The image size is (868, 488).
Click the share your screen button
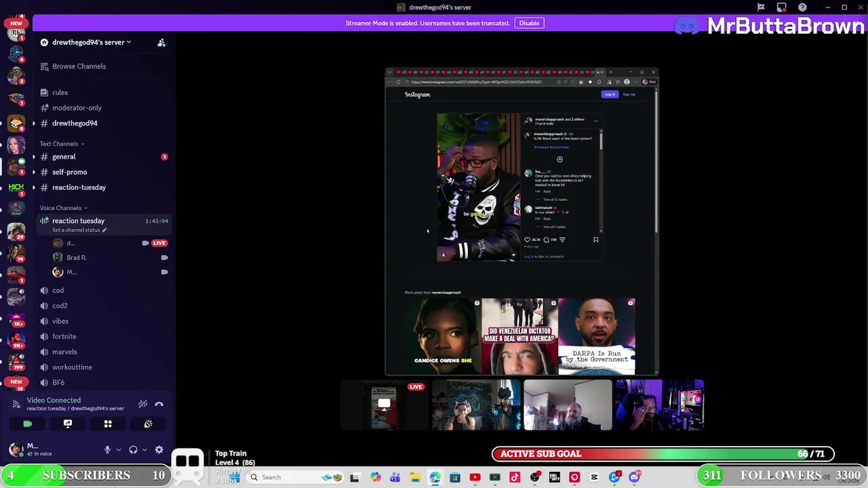click(x=68, y=424)
